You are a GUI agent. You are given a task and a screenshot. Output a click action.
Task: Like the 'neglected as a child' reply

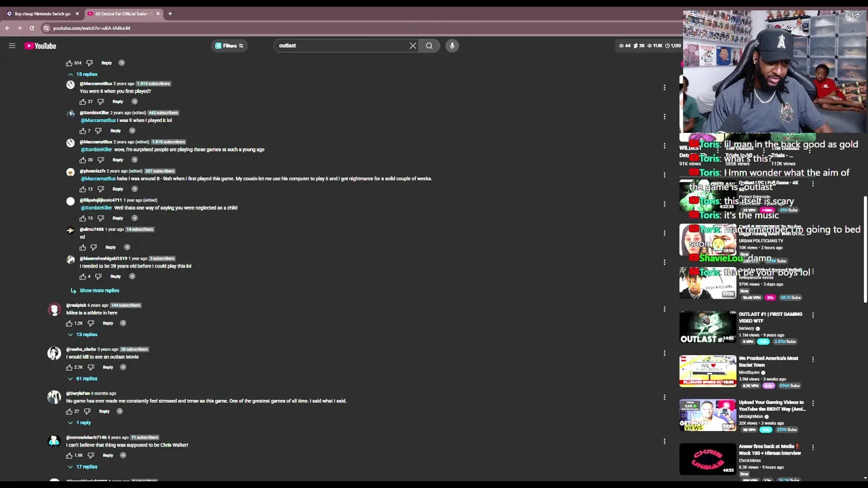pyautogui.click(x=83, y=218)
